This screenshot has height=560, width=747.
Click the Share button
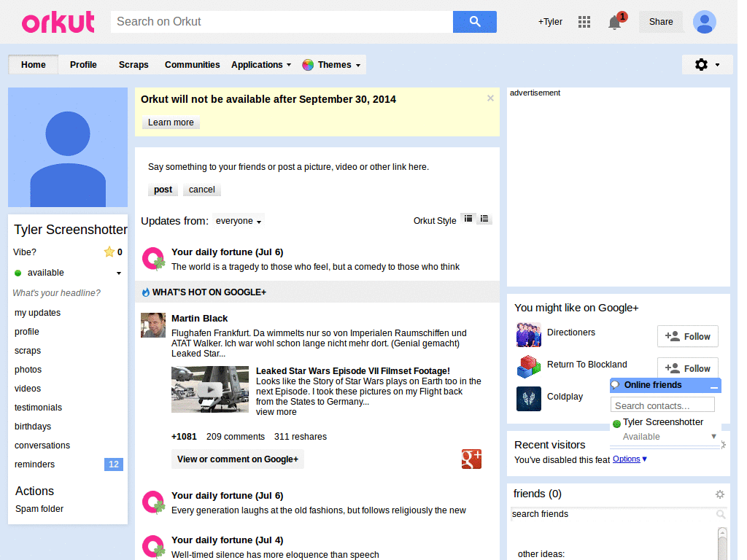(661, 22)
